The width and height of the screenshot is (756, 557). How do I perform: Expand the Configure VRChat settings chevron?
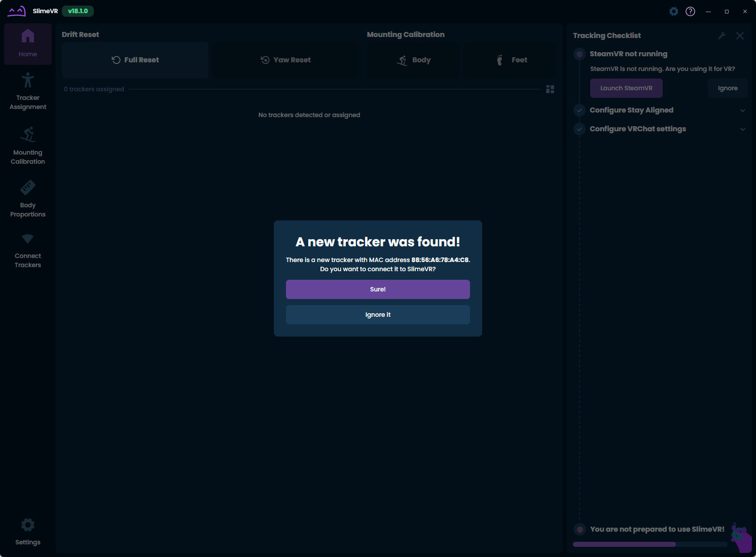pyautogui.click(x=742, y=129)
